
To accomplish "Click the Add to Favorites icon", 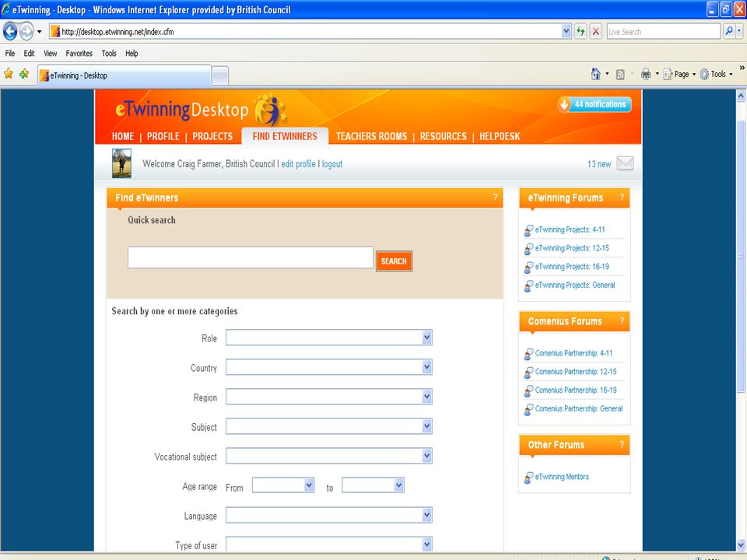I will [24, 74].
